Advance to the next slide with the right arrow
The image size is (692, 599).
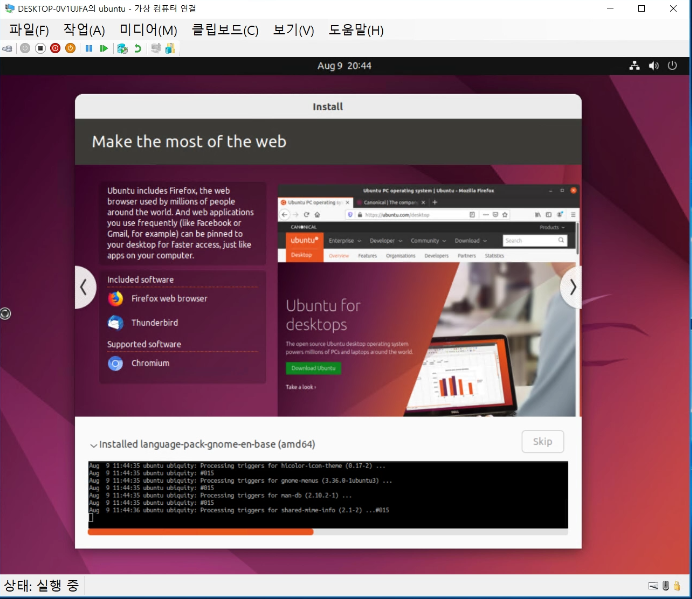(x=572, y=287)
